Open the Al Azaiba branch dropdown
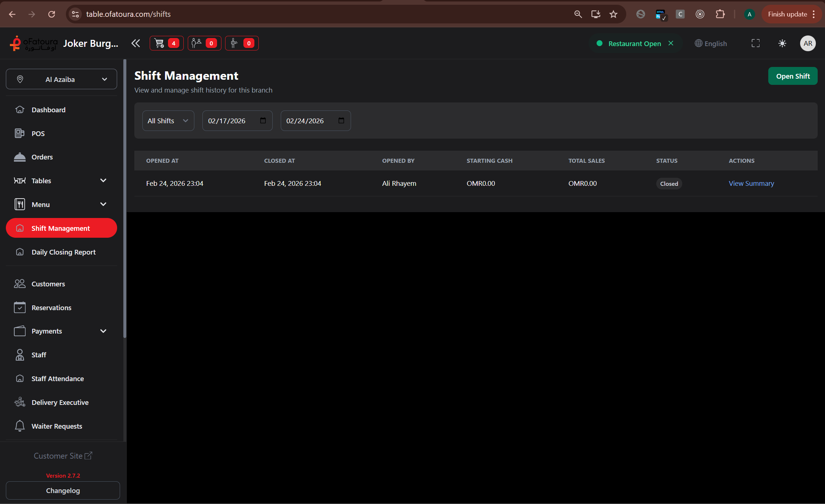Screen dimensions: 825x504 click(61, 79)
